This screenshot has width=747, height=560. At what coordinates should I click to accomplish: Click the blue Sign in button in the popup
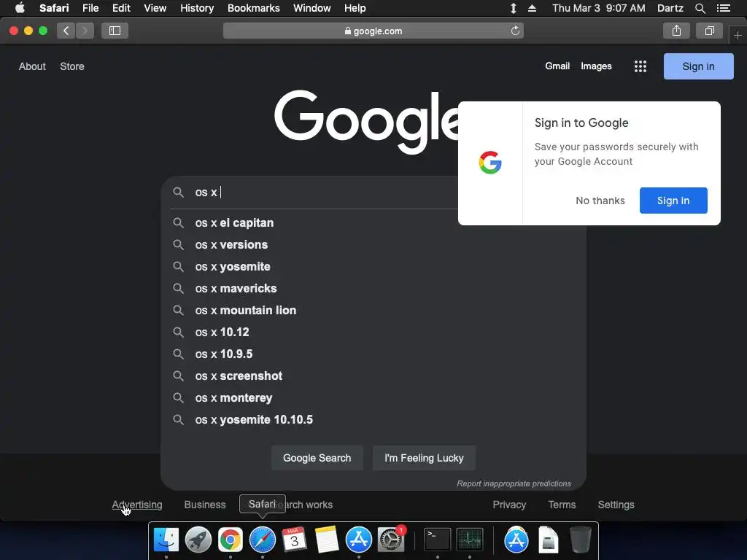coord(673,201)
